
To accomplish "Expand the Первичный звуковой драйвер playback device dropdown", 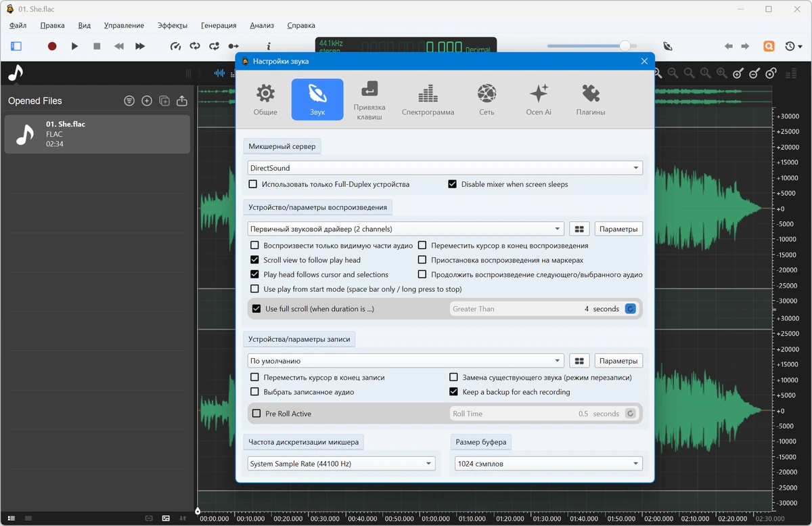I will [x=406, y=229].
